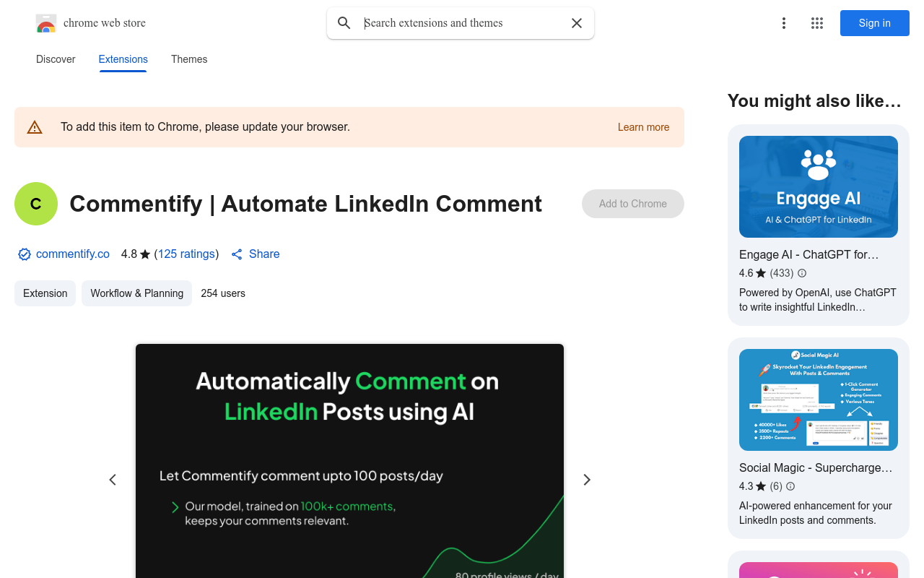Open the three-dot more options menu
The width and height of the screenshot is (924, 578).
(x=784, y=23)
